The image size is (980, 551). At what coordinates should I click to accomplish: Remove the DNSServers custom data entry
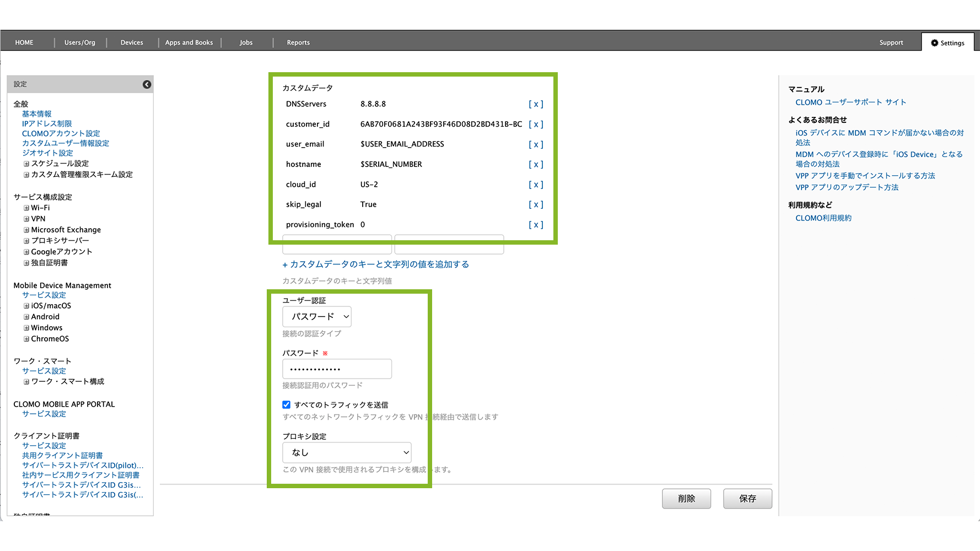pyautogui.click(x=535, y=104)
